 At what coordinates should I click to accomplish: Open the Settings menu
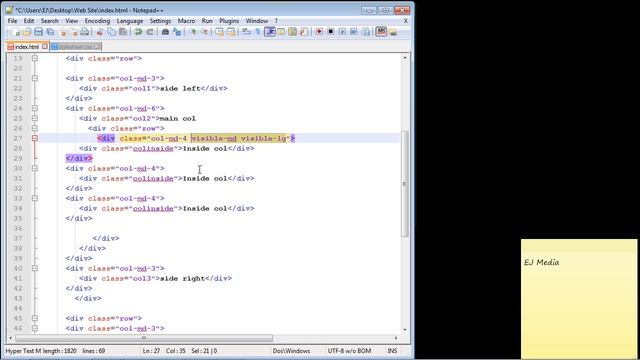pos(160,21)
